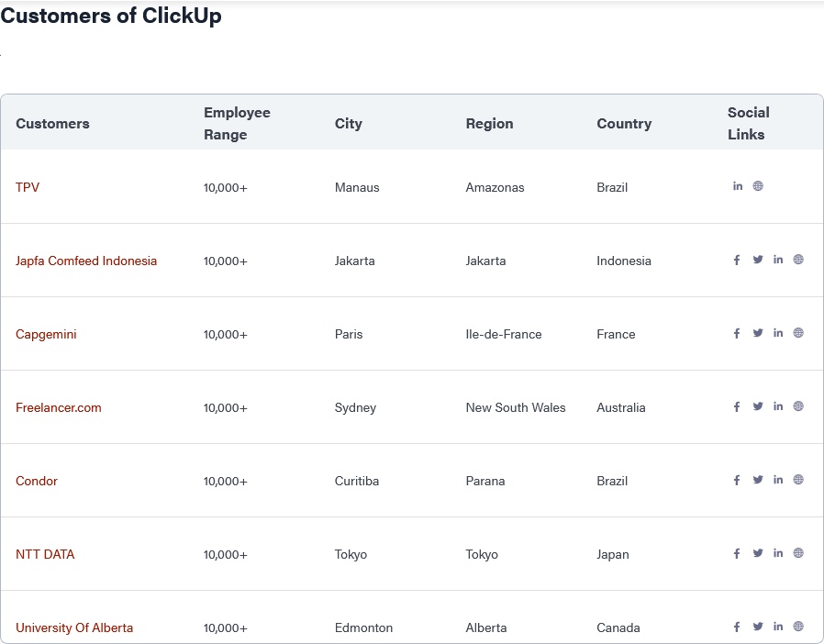Click Capgemini's LinkedIn icon
The height and width of the screenshot is (644, 824).
778,333
